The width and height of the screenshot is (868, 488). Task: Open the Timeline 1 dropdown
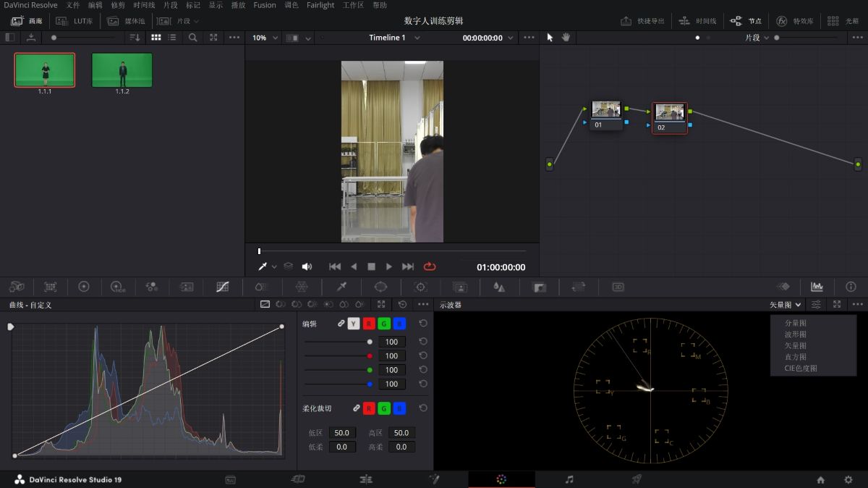pyautogui.click(x=394, y=38)
